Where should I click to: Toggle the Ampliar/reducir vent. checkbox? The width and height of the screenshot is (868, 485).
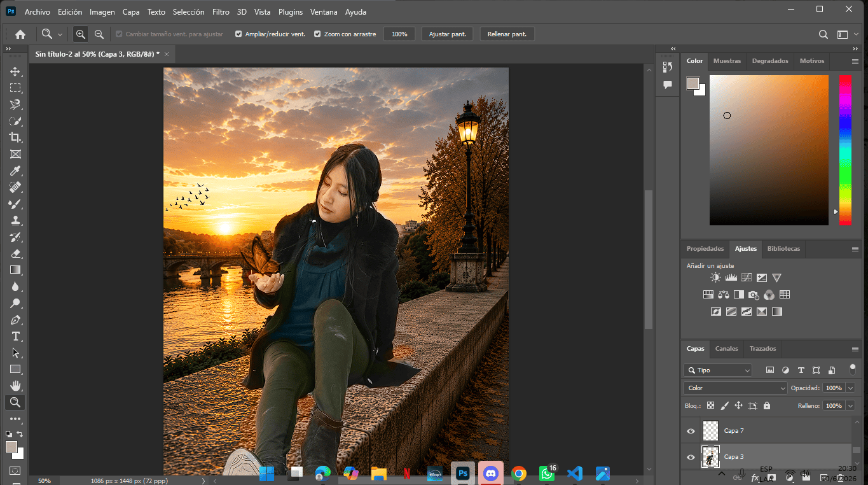(x=238, y=34)
